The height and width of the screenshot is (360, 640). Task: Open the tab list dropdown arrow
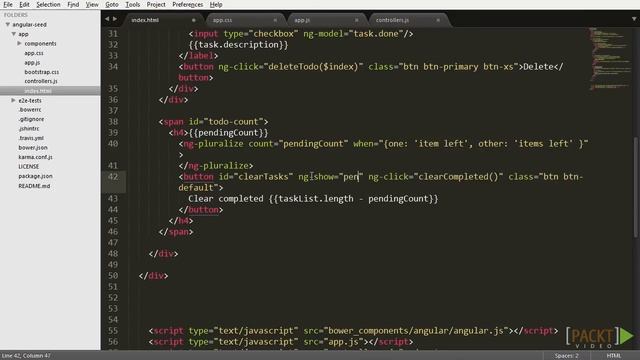pyautogui.click(x=634, y=19)
